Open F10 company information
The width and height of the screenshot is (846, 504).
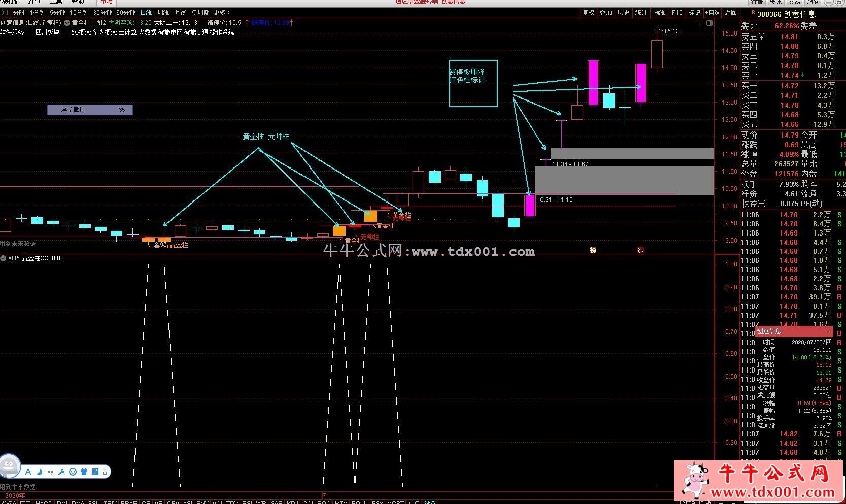[677, 13]
